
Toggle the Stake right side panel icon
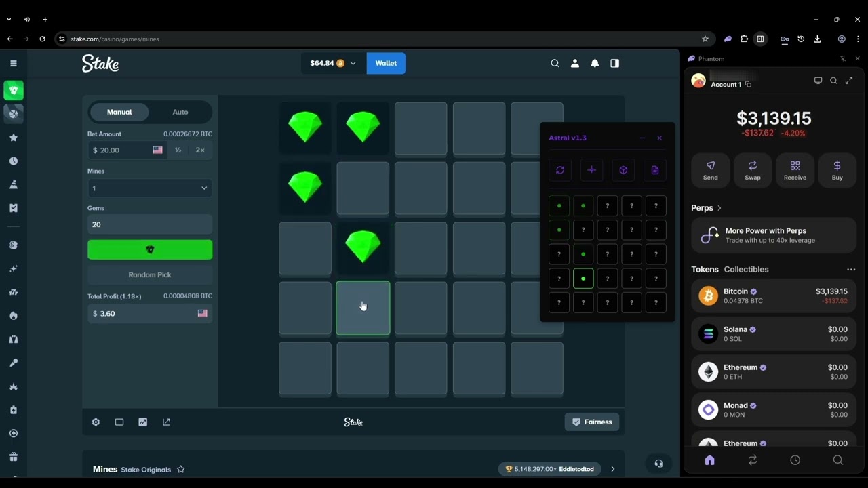[x=614, y=63]
